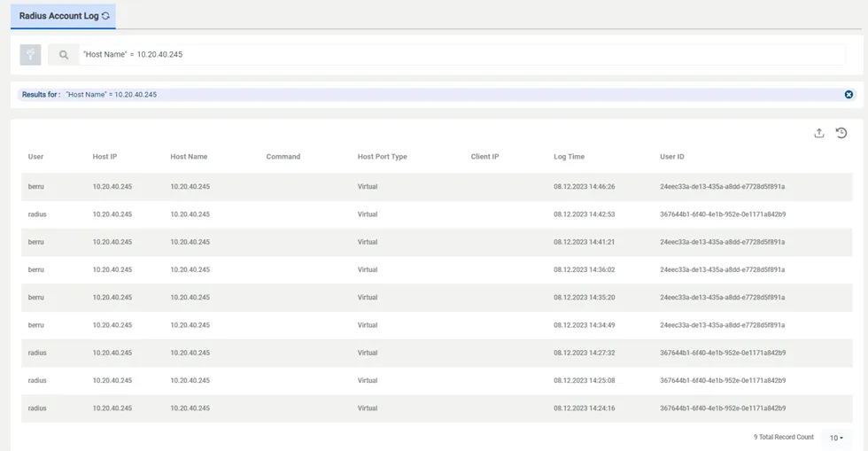This screenshot has height=451, width=868.
Task: Click Host Name in the 14:35:20 row
Action: [190, 298]
